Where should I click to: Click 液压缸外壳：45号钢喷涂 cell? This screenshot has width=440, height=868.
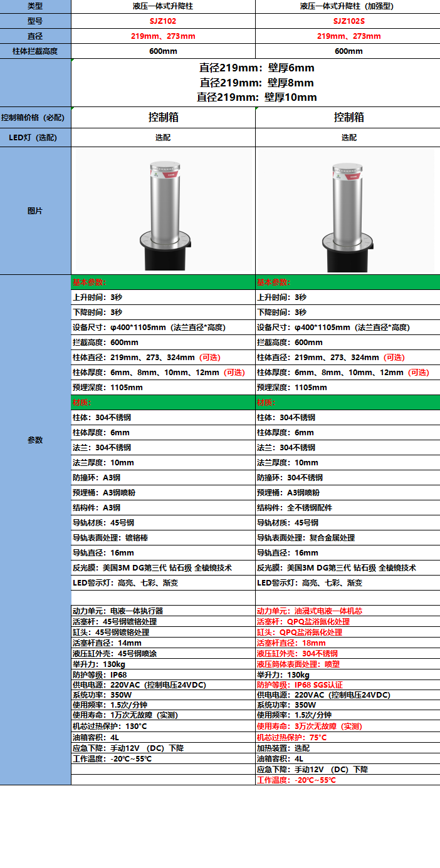(163, 653)
